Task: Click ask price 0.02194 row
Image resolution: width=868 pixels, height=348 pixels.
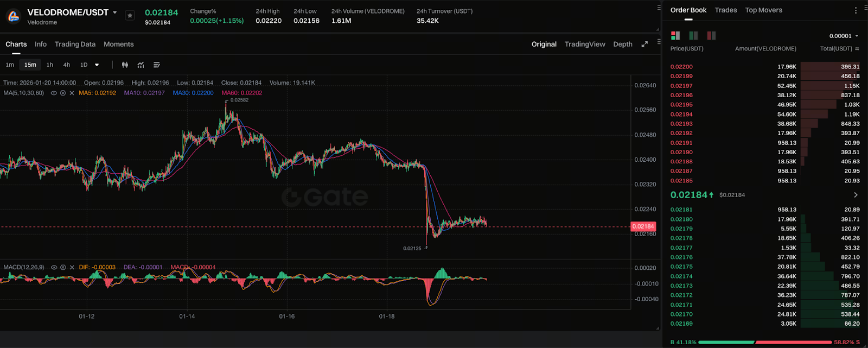Action: 765,115
